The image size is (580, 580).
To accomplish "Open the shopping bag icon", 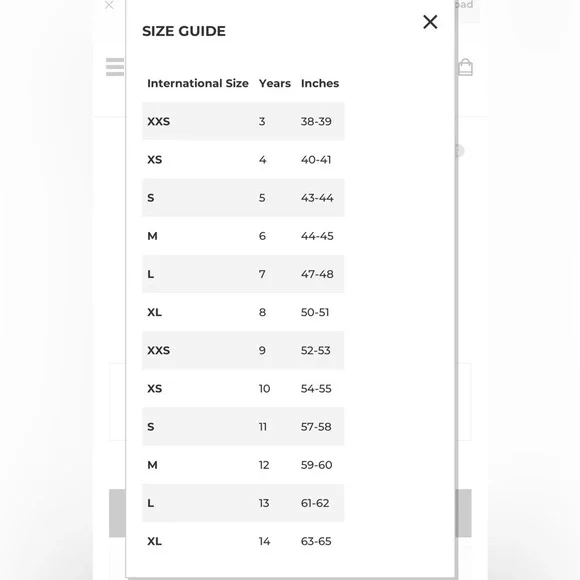I will pos(465,67).
